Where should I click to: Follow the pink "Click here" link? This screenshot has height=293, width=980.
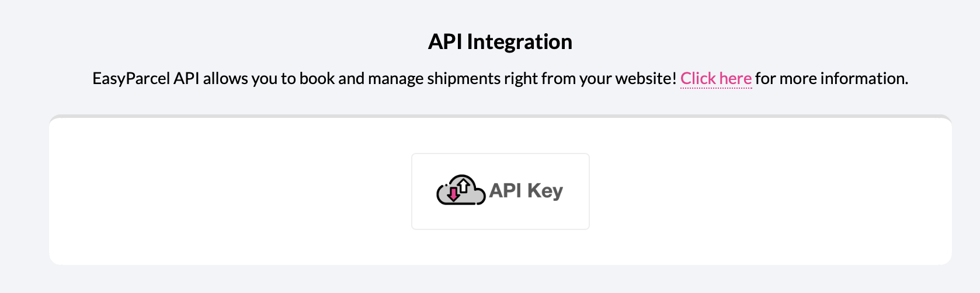[x=716, y=78]
